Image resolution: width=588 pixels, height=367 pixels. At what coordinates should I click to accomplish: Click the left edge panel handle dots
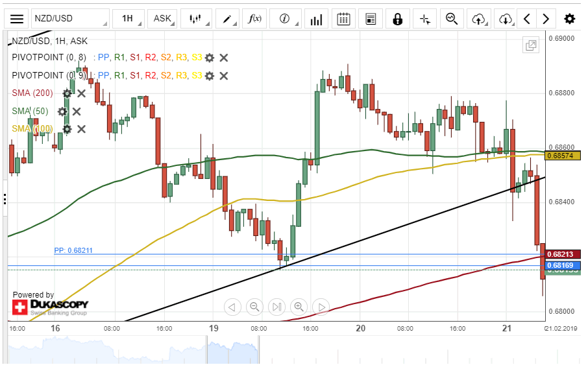point(5,199)
